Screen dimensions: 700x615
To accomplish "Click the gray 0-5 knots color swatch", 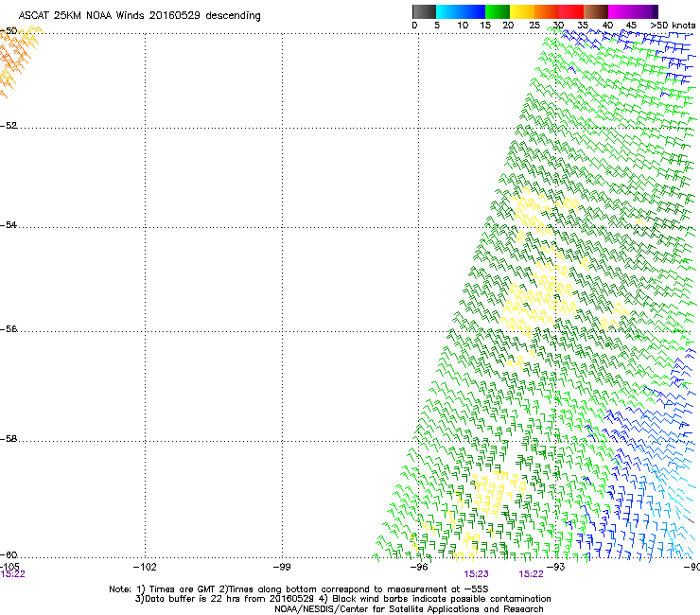I will point(424,11).
